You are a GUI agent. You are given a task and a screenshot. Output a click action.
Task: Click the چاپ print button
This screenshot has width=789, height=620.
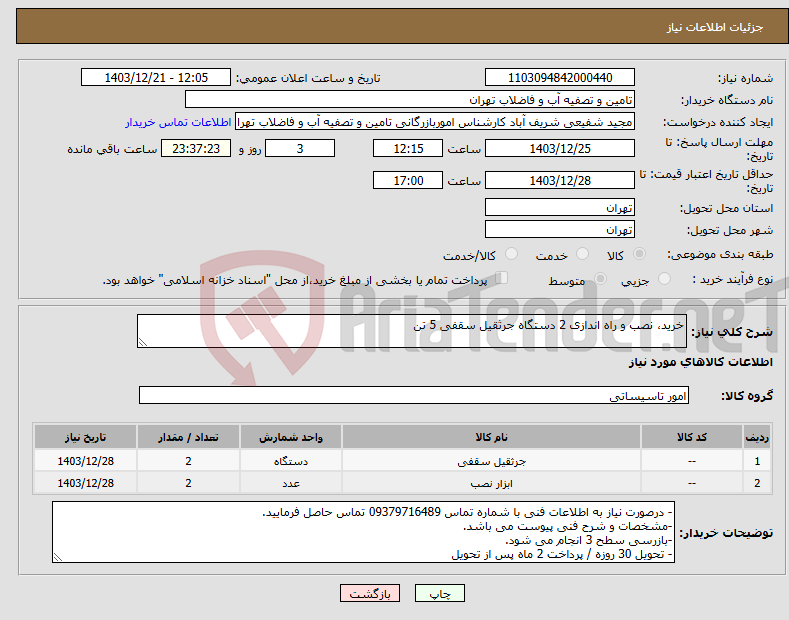tap(440, 594)
